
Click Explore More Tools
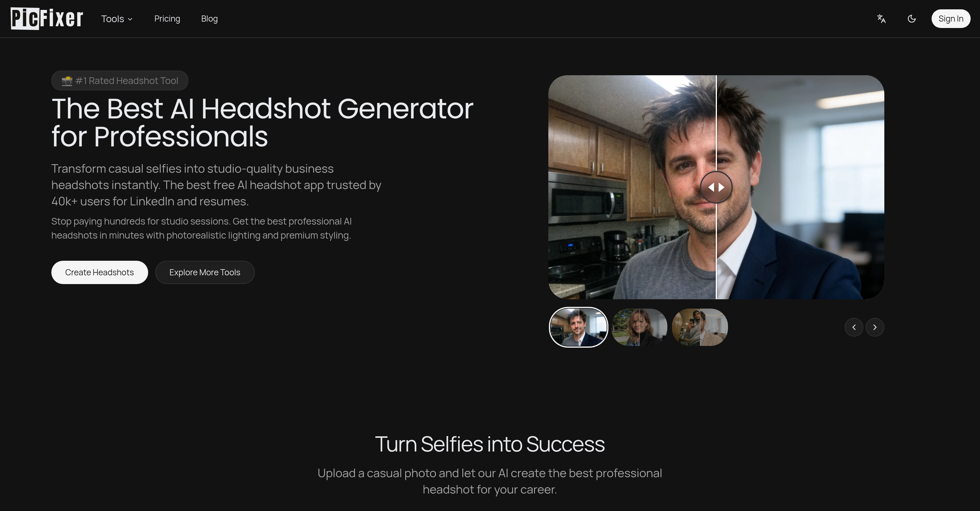[205, 272]
